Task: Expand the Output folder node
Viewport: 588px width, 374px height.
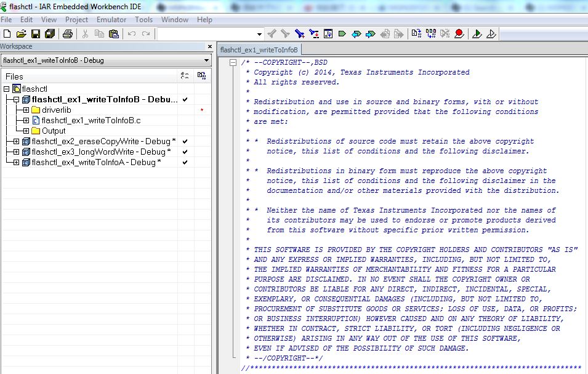Action: click(x=26, y=131)
